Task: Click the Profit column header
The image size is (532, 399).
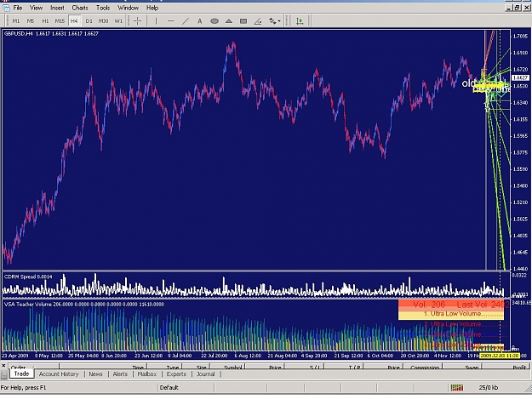Action: point(506,367)
